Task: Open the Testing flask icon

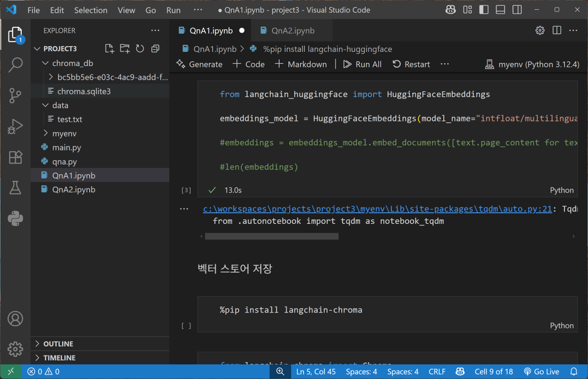Action: coord(15,188)
